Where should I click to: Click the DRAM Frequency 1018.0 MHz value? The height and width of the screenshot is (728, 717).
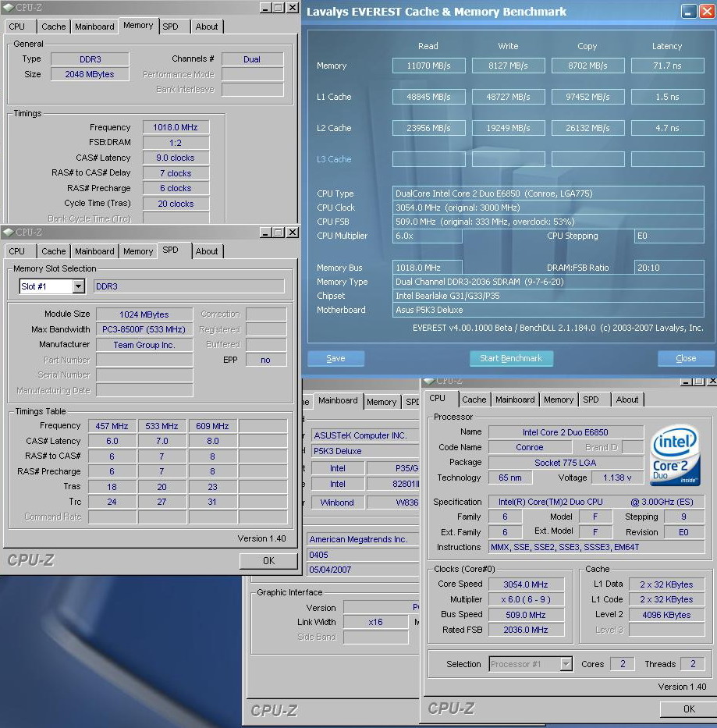176,127
